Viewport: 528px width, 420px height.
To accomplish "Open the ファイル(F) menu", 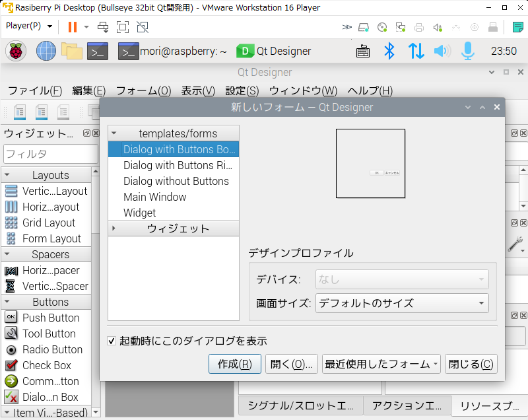I will click(35, 90).
